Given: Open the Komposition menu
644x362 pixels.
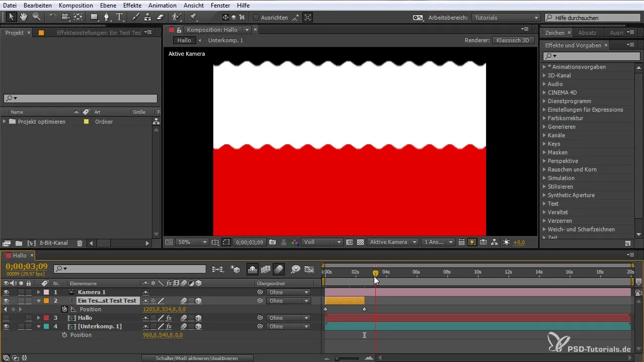Looking at the screenshot, I should 75,5.
